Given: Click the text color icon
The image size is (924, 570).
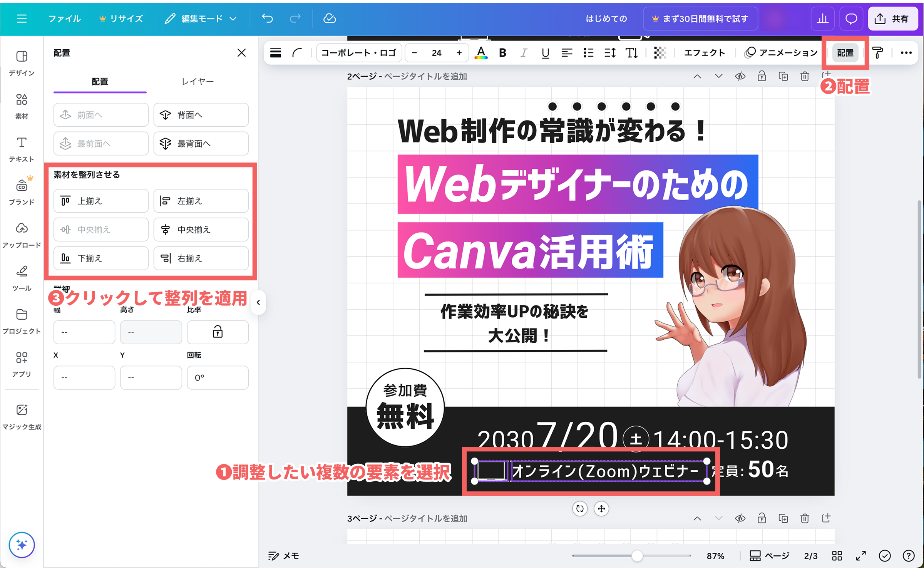Looking at the screenshot, I should click(481, 53).
